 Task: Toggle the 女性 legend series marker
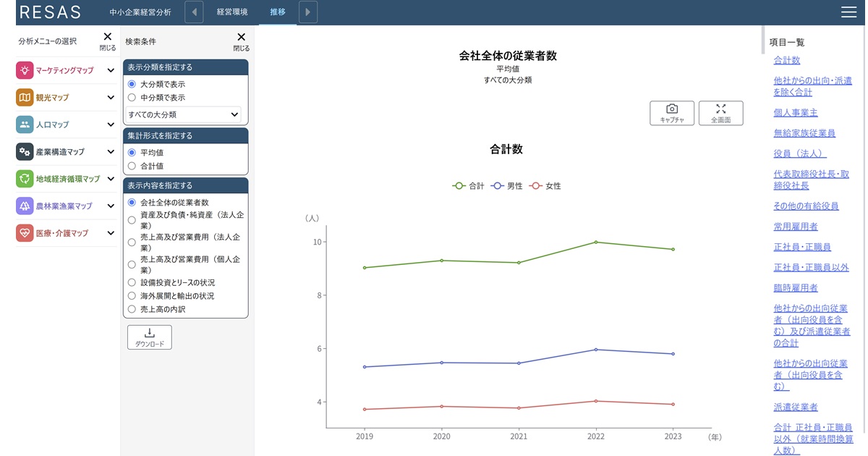[535, 186]
